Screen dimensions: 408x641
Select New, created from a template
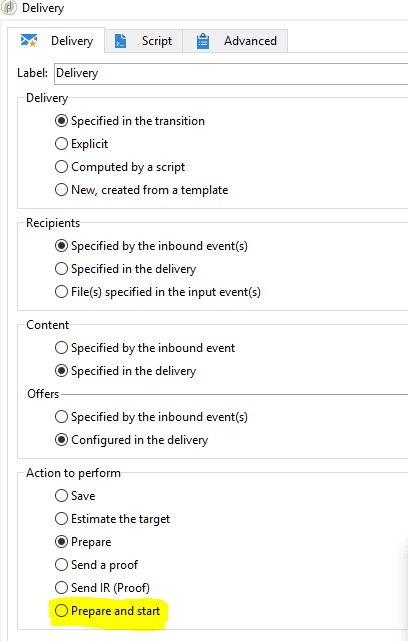click(x=141, y=190)
